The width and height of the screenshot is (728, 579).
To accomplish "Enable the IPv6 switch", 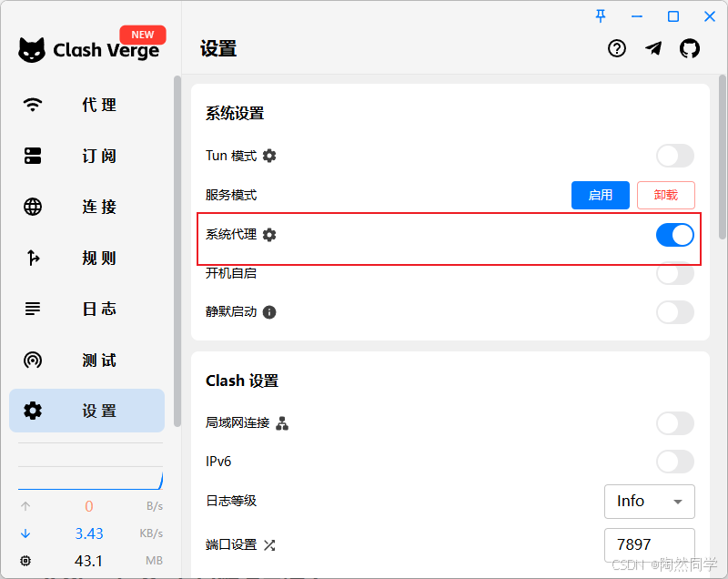I will pyautogui.click(x=675, y=462).
